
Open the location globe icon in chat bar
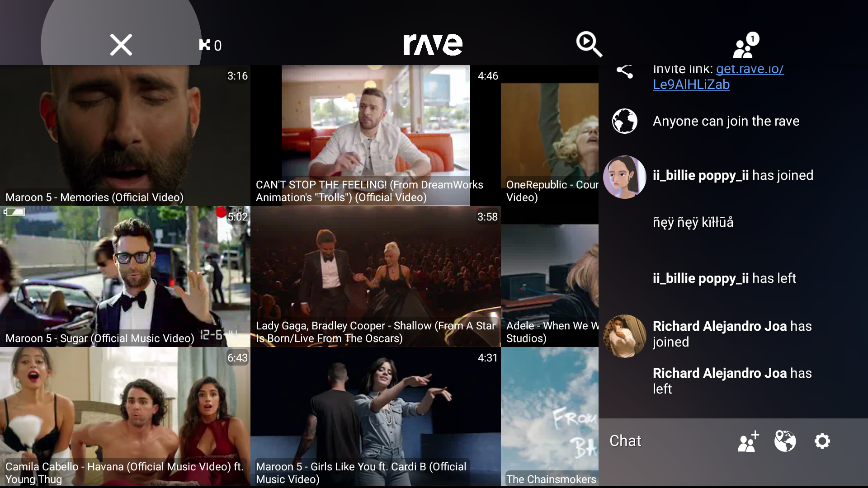785,441
